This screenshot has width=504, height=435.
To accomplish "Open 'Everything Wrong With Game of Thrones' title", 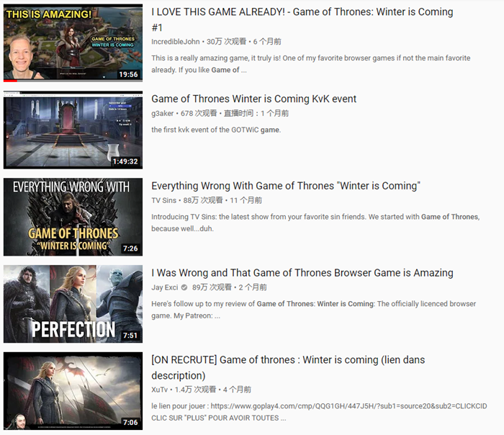I will point(286,186).
